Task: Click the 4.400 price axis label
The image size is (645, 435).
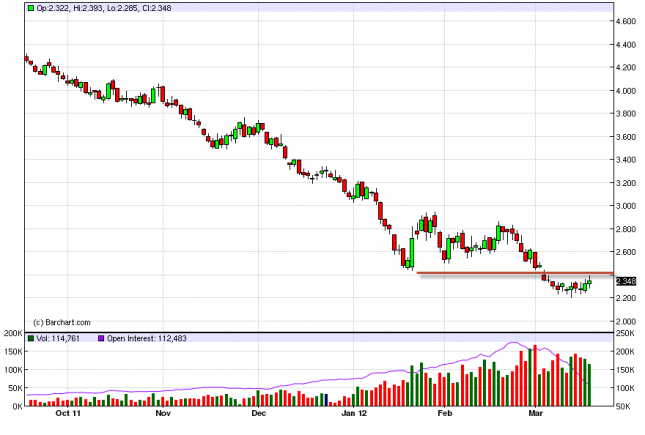Action: click(x=626, y=44)
